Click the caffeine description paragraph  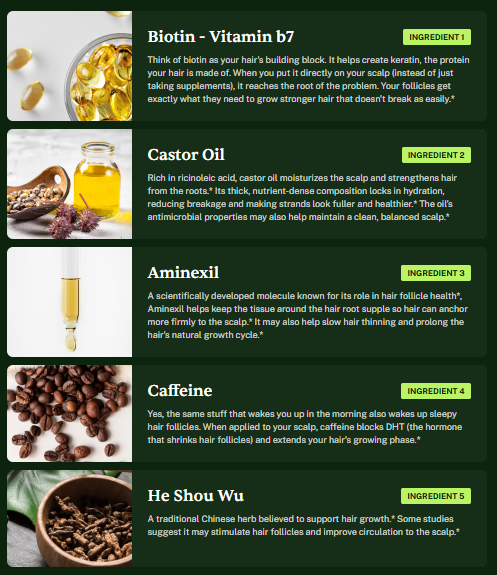pos(305,427)
